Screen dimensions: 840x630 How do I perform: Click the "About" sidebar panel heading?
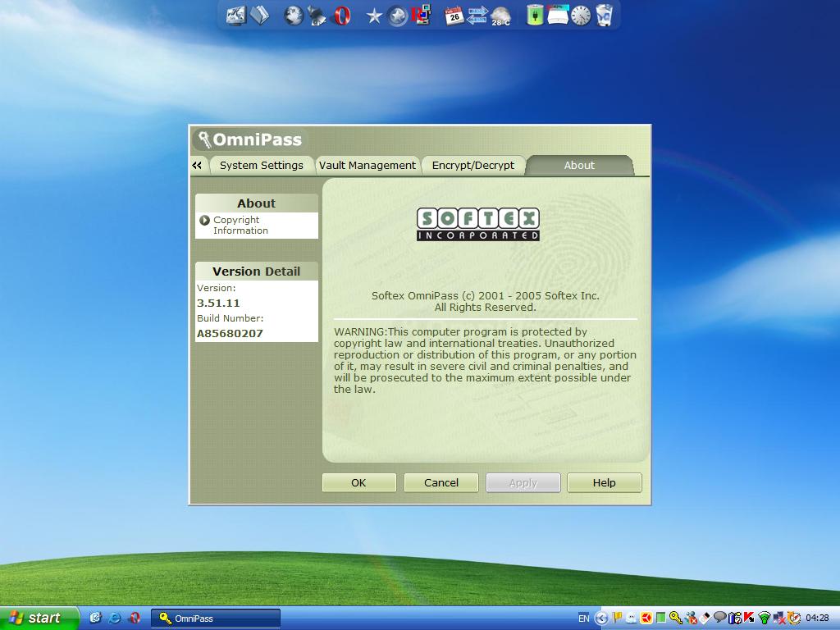point(256,203)
